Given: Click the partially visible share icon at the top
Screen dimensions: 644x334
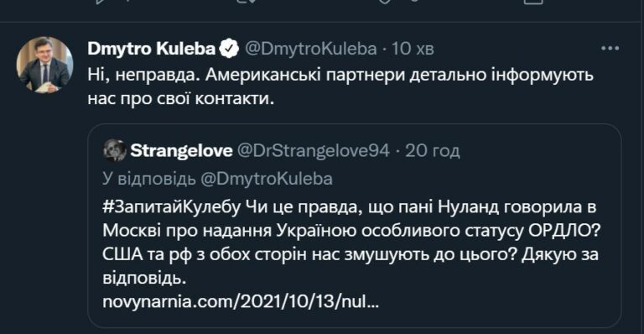Looking at the screenshot, I should (x=533, y=2).
